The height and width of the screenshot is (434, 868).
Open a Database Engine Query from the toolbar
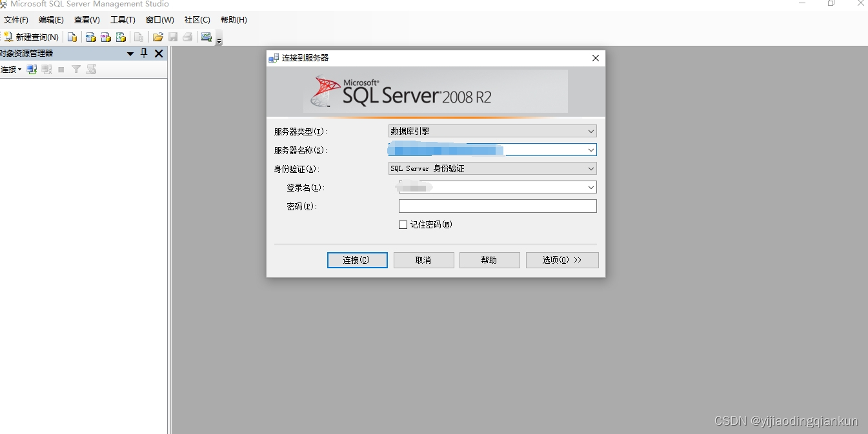72,37
